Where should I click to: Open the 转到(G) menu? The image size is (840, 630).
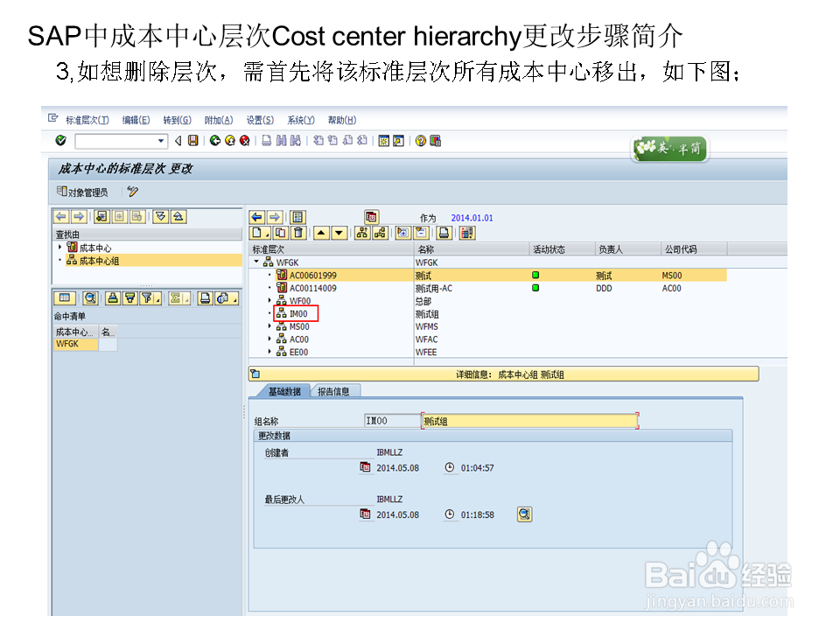tap(178, 120)
